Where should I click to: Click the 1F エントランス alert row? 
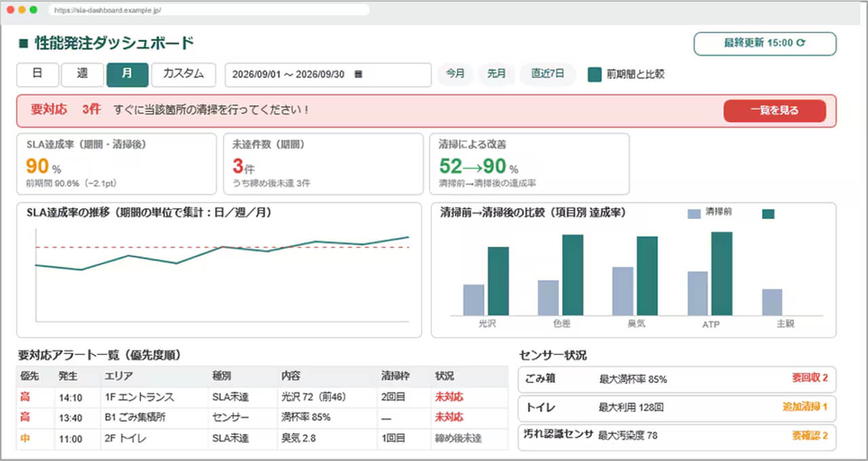click(x=262, y=397)
